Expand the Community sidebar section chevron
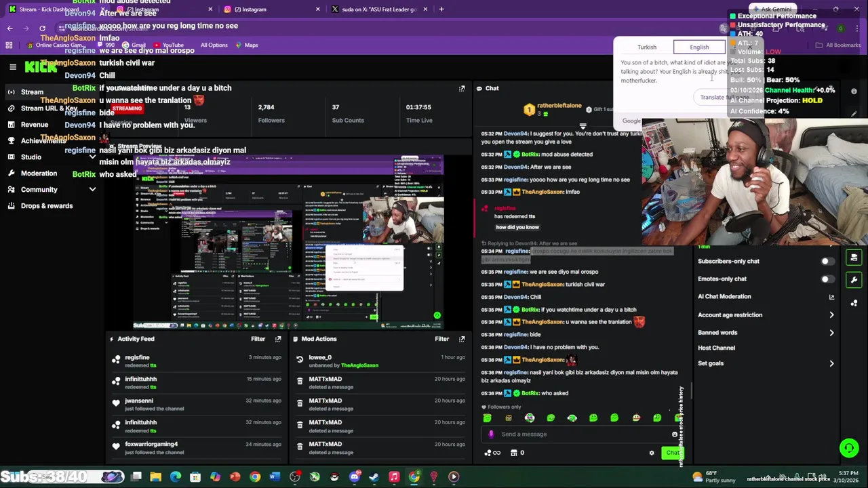Image resolution: width=868 pixels, height=488 pixels. pyautogui.click(x=92, y=190)
